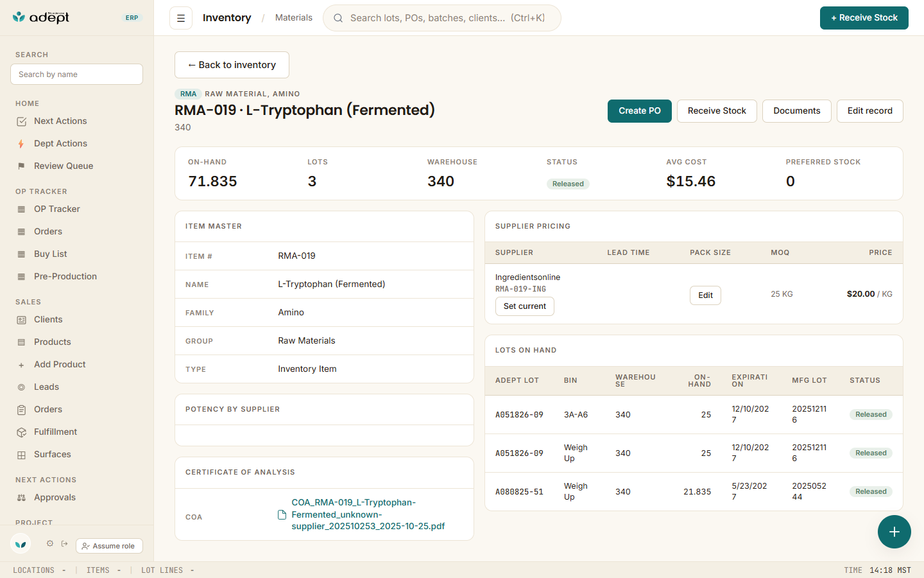Click the sidebar Search by name field

click(x=76, y=74)
